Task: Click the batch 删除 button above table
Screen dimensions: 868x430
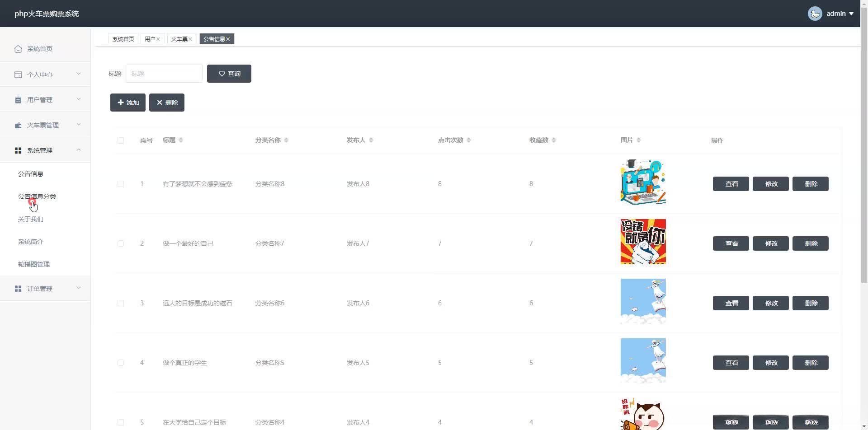Action: point(167,103)
